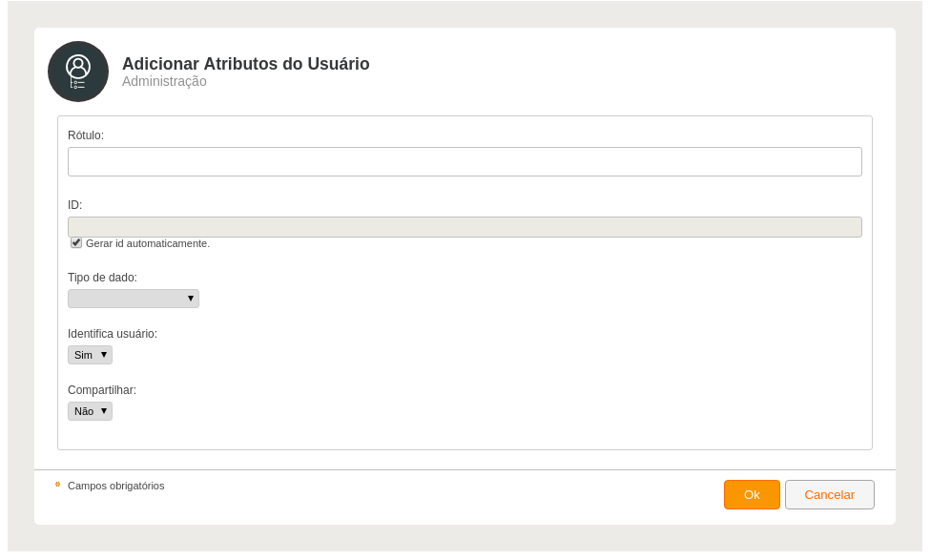Focus the Rótulo text input field

[x=465, y=162]
